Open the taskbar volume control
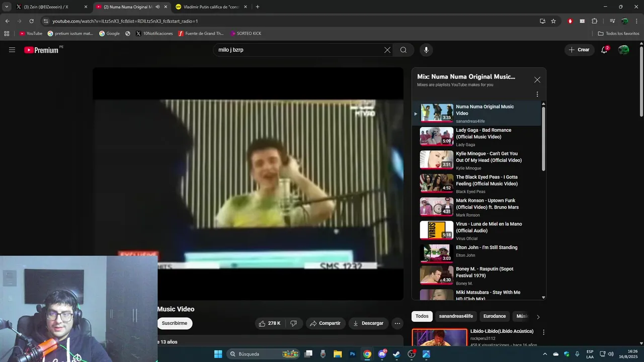Image resolution: width=644 pixels, height=362 pixels. [x=611, y=354]
